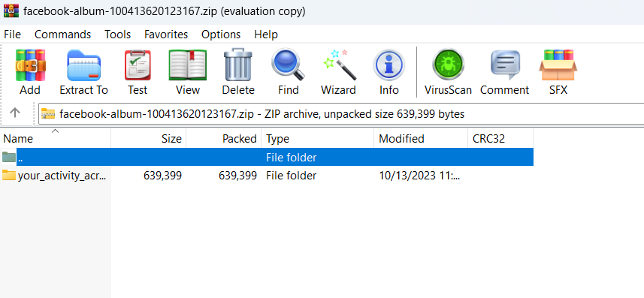
Task: Sort the list by the Packed column header
Action: pos(224,139)
